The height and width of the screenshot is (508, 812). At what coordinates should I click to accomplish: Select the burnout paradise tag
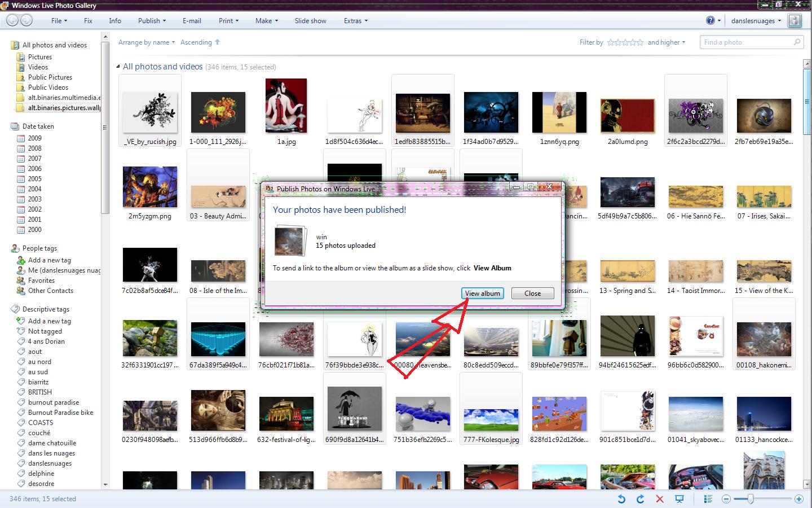point(53,402)
